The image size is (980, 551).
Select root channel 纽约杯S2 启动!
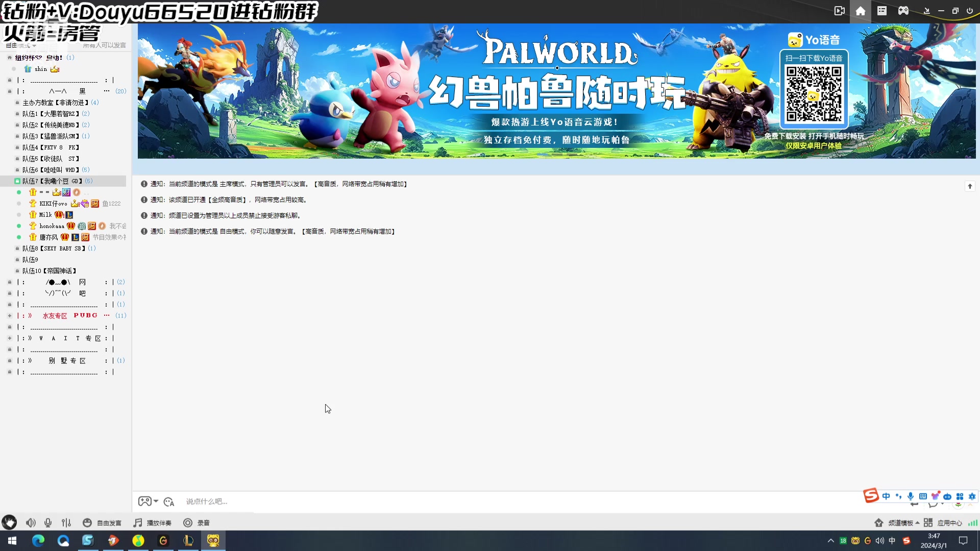coord(39,58)
